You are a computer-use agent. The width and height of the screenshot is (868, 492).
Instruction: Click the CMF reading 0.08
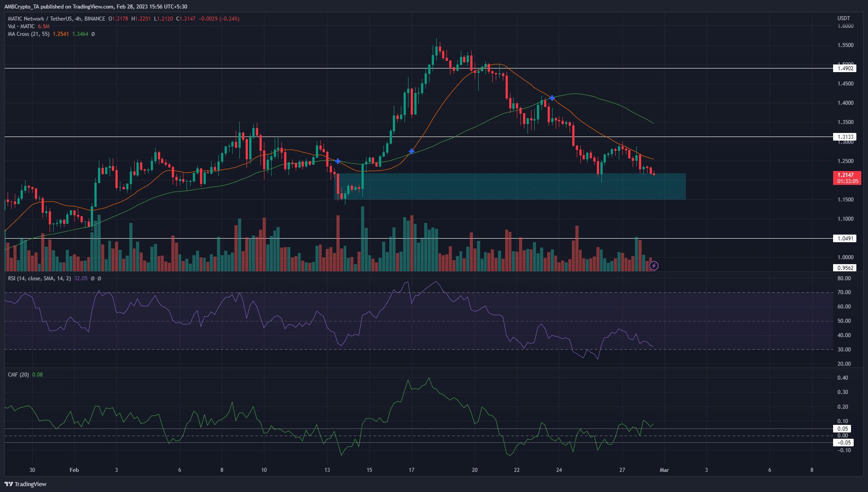38,375
